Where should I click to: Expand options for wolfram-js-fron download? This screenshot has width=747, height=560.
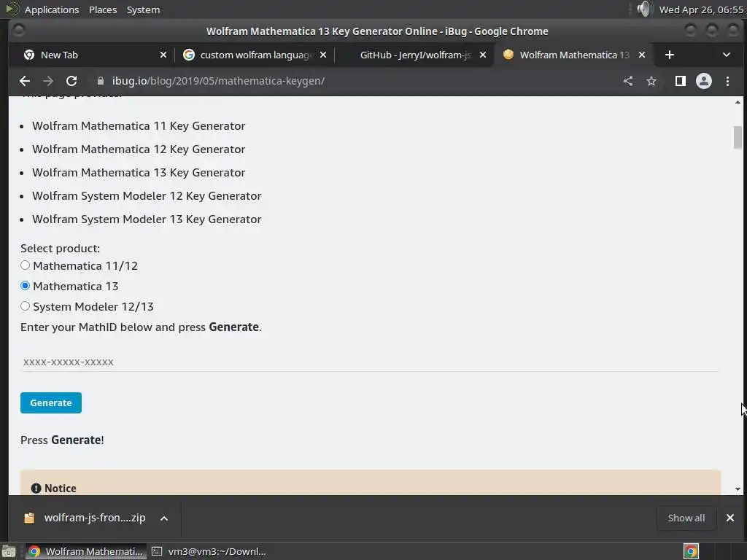click(x=164, y=518)
